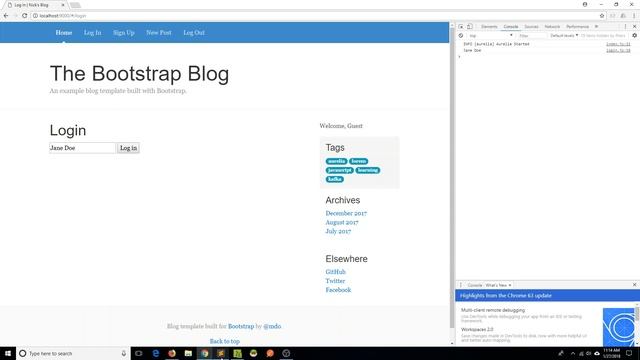Select the drawer Console tab
Viewport: 640px width, 360px height.
point(475,285)
